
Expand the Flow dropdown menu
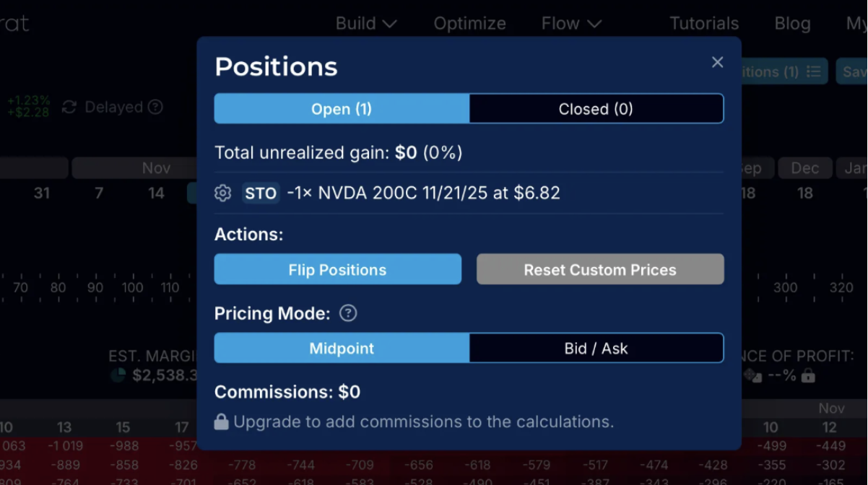point(571,24)
